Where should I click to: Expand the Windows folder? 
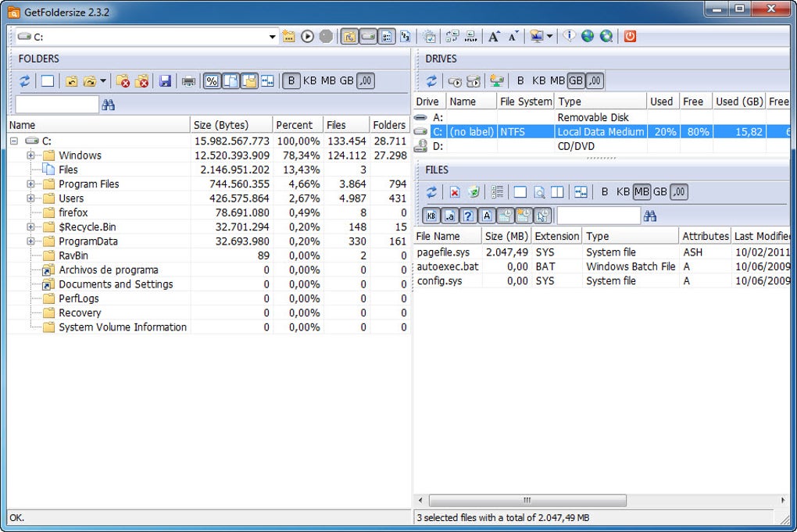[30, 155]
